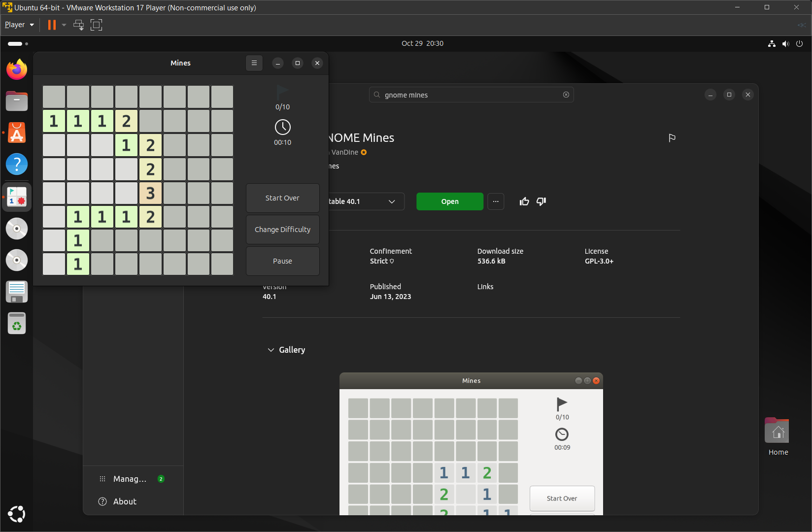Screen dimensions: 812x532
Task: Enter VMware full screen mode
Action: (97, 25)
